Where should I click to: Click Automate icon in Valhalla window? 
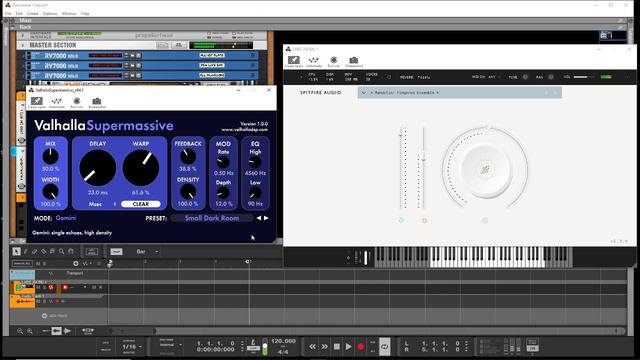tap(56, 101)
